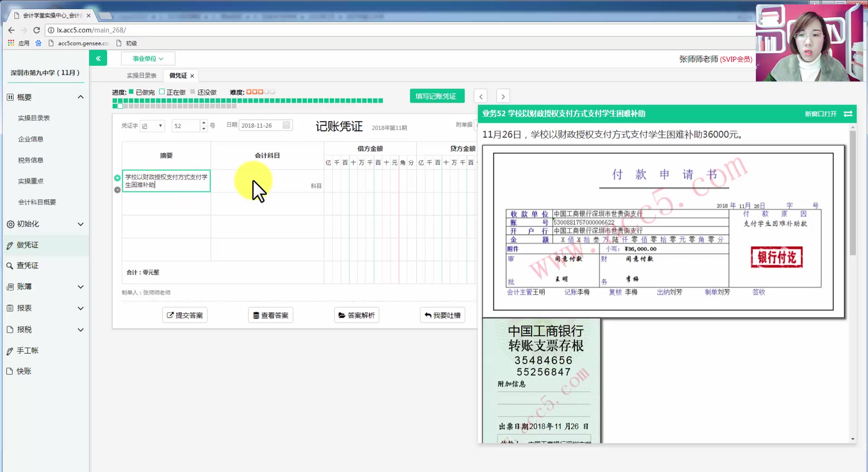Open 会计科目概要 in sidebar
This screenshot has width=868, height=472.
(37, 202)
